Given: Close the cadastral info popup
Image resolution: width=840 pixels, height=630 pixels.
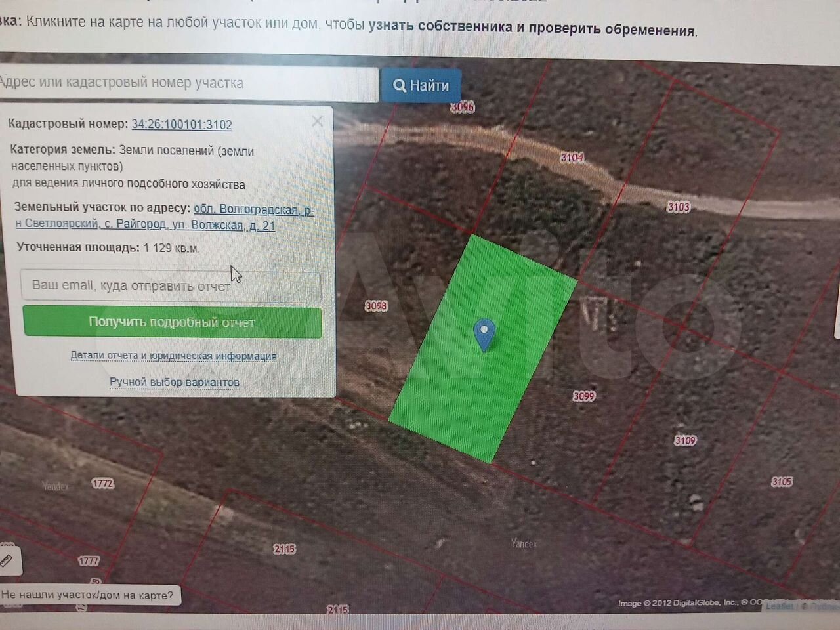Looking at the screenshot, I should click(x=317, y=121).
